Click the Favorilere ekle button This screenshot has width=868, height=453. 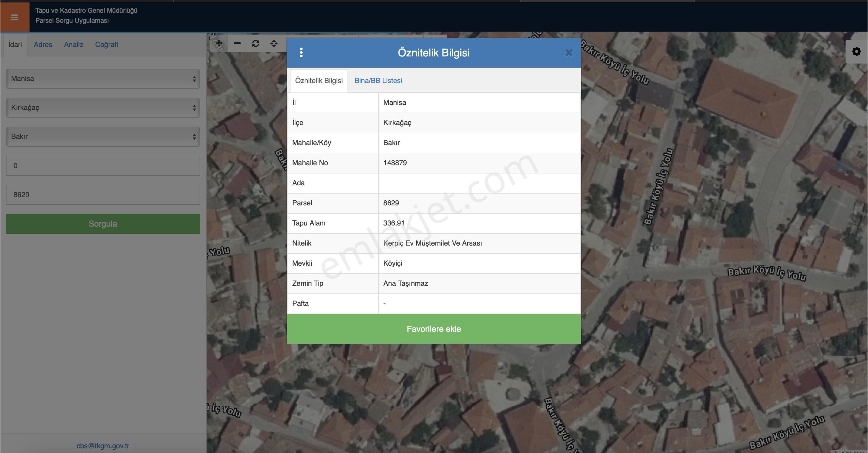[434, 329]
